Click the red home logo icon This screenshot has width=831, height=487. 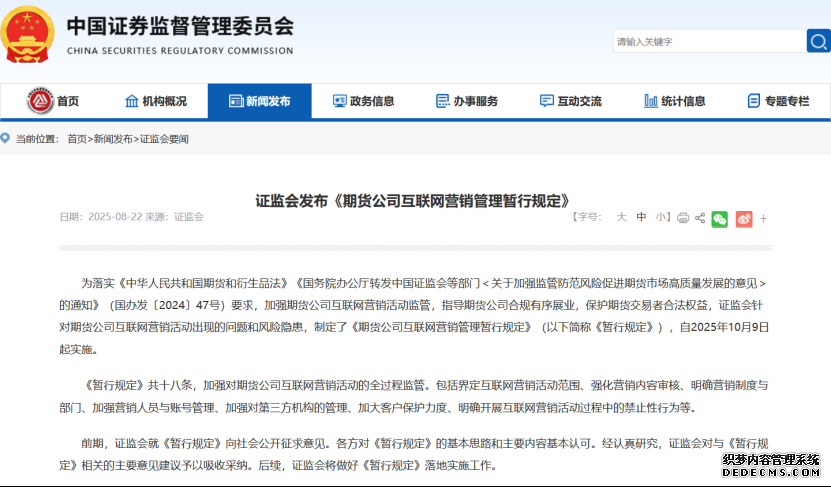pos(40,101)
